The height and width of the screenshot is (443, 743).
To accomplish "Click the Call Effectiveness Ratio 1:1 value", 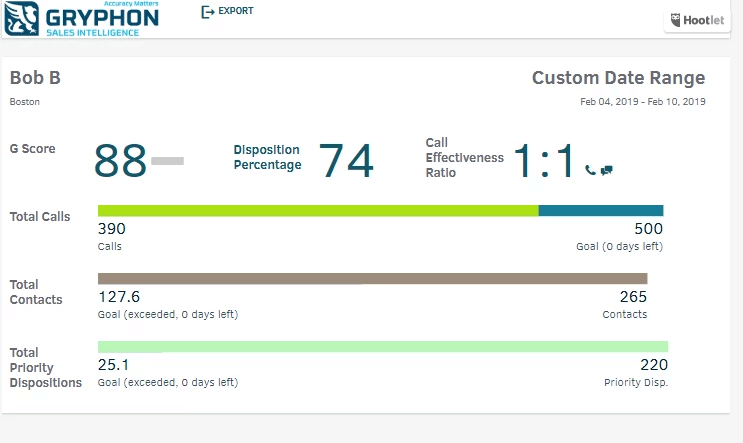I will tap(545, 162).
